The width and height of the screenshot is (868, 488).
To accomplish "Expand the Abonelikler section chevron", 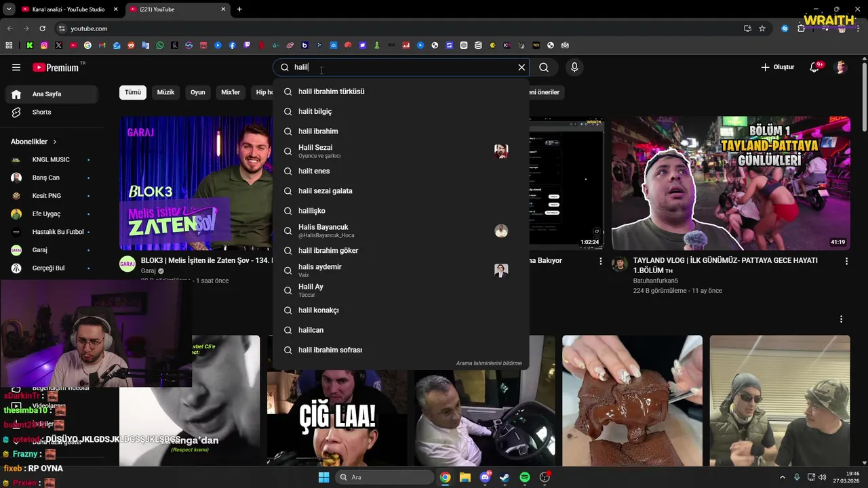I will coord(55,142).
